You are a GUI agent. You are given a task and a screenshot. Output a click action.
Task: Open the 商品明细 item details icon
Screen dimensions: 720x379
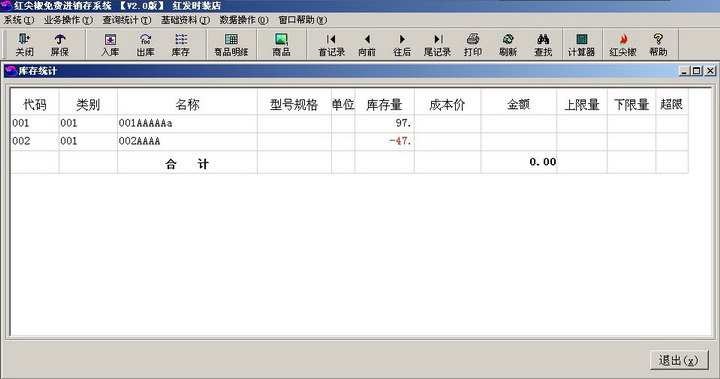click(x=231, y=45)
